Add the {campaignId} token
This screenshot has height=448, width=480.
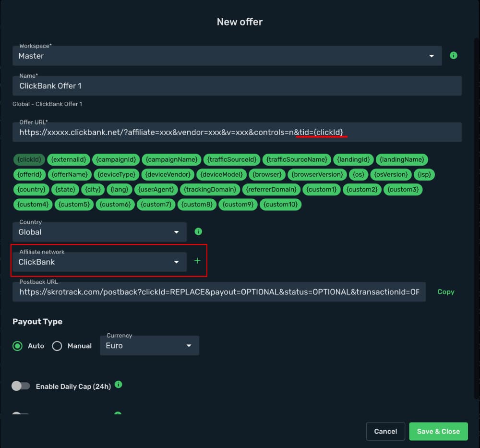pyautogui.click(x=116, y=159)
